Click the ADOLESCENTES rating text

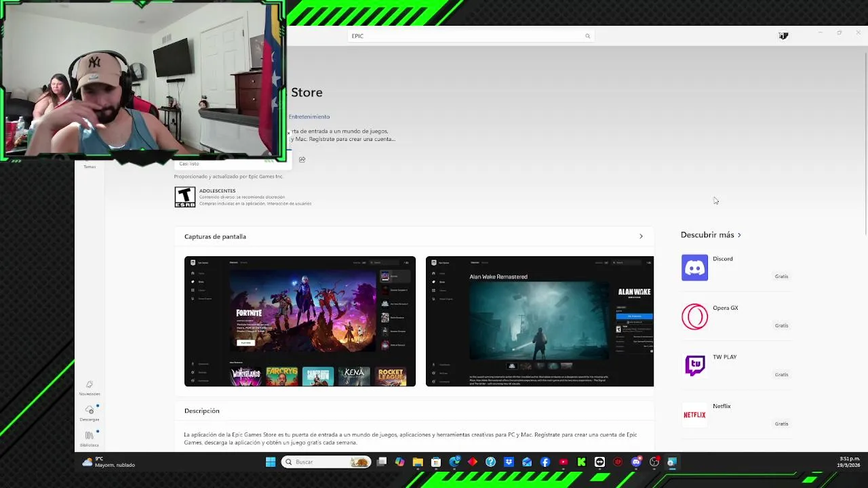point(217,191)
